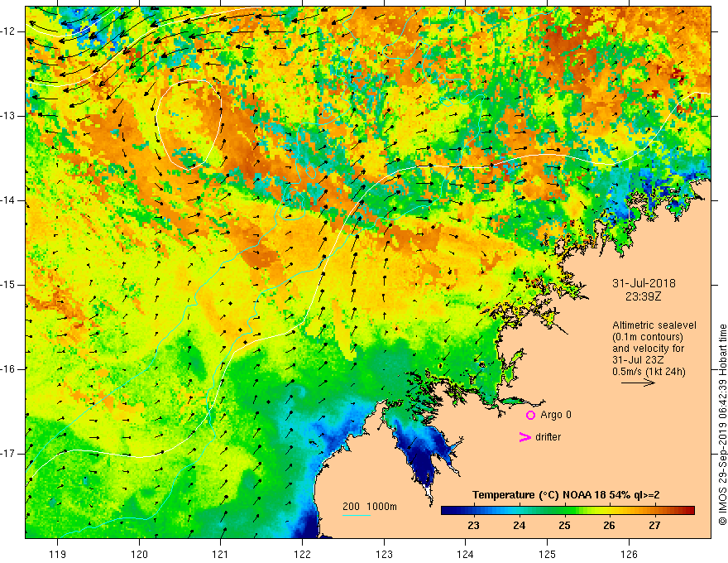Click latitude label -16 on left axis
Viewport: 728px width, 563px height.
click(x=8, y=369)
